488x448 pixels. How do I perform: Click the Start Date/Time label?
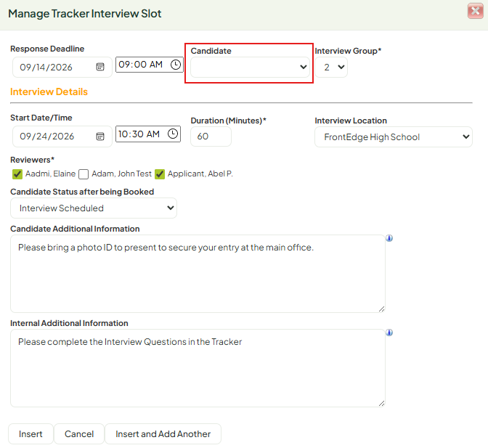point(41,118)
